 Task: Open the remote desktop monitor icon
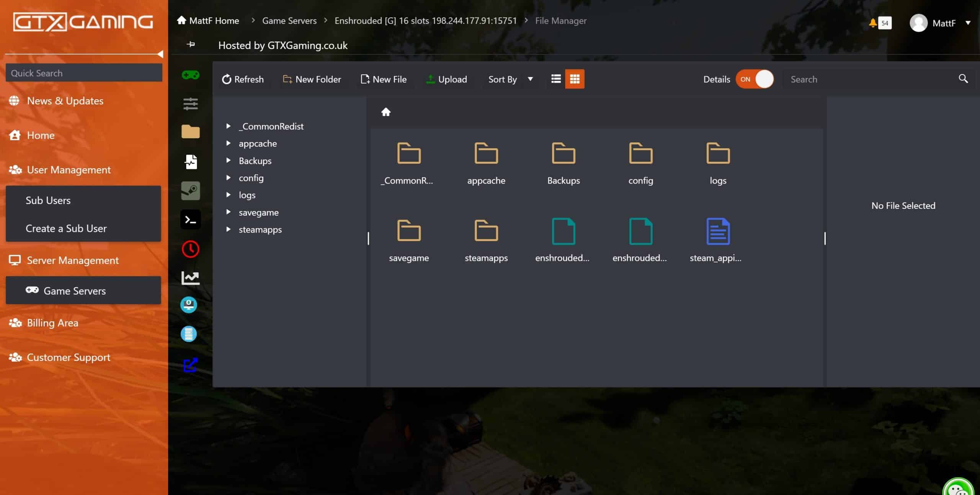[x=189, y=305]
